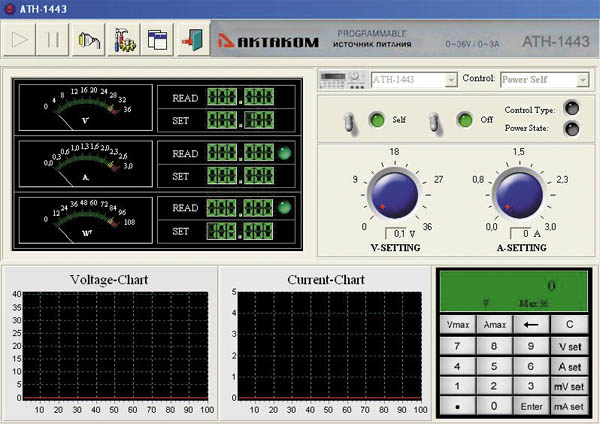600x424 pixels.
Task: Click the current SET digital display
Action: click(241, 176)
